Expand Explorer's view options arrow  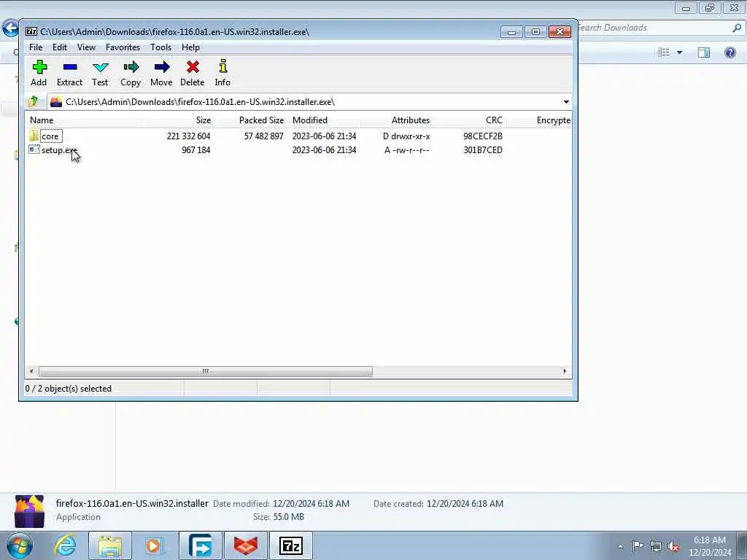[x=679, y=52]
